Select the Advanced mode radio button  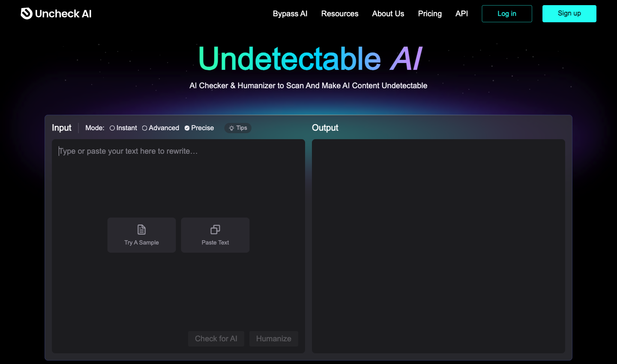(145, 128)
